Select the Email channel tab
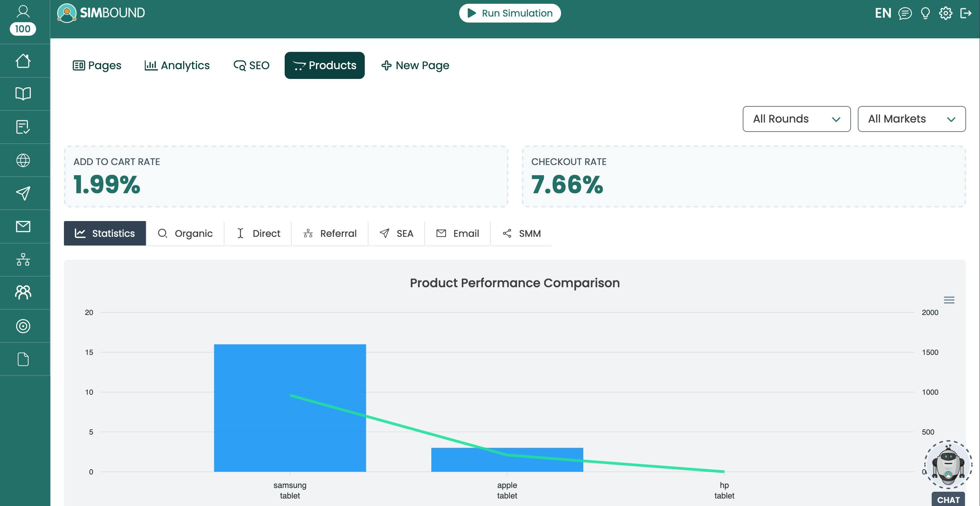980x506 pixels. pyautogui.click(x=458, y=233)
